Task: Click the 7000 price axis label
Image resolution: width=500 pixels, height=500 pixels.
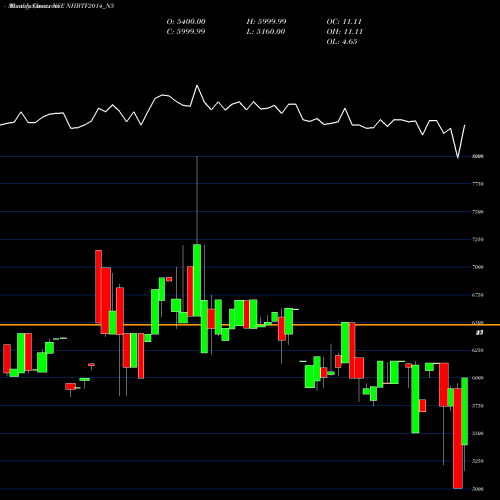Action: [x=478, y=267]
